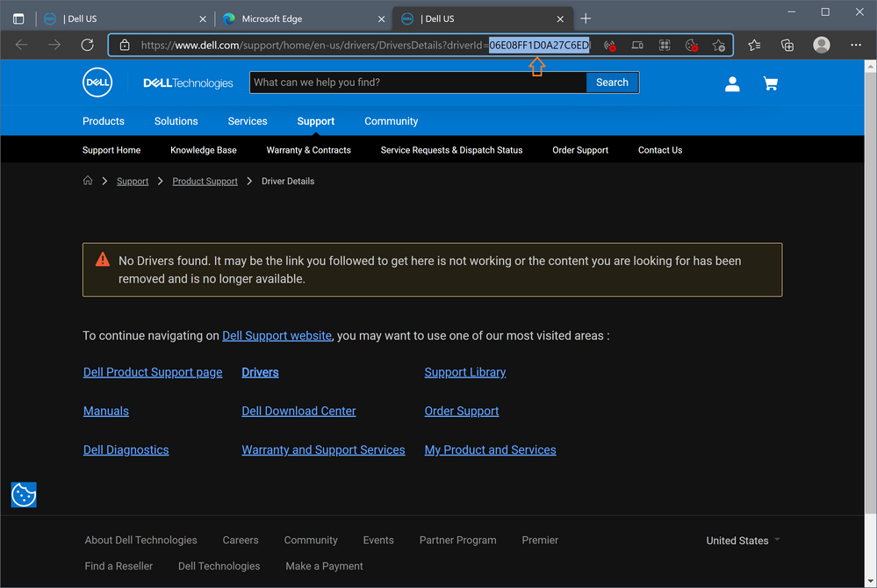Click the round Dell logo
This screenshot has height=588, width=877.
coord(97,82)
